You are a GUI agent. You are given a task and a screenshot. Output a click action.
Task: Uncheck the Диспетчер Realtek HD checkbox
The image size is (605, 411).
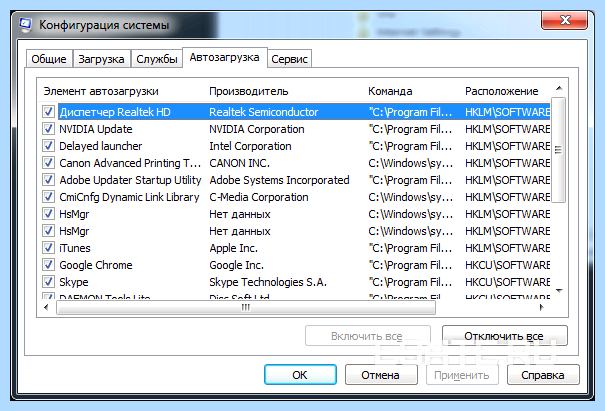coord(48,112)
